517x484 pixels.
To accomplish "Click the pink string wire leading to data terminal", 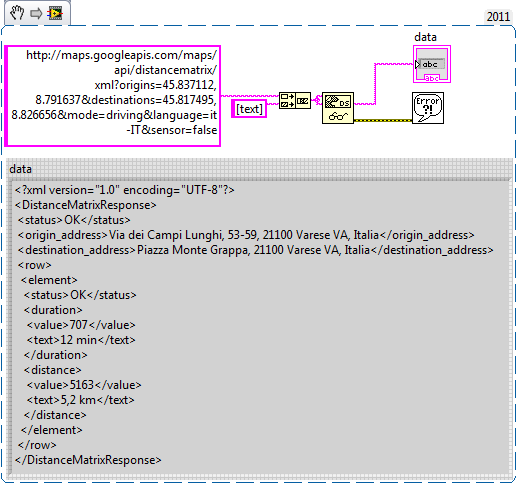I will 375,83.
